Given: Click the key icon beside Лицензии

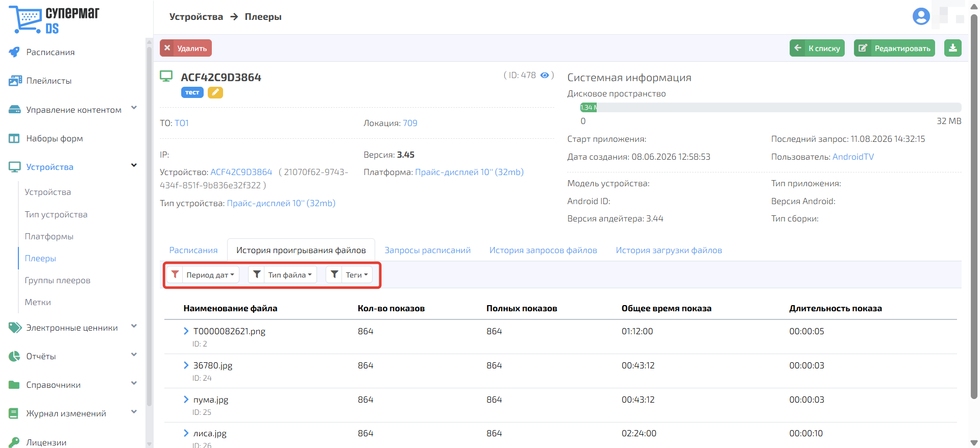Looking at the screenshot, I should tap(14, 442).
